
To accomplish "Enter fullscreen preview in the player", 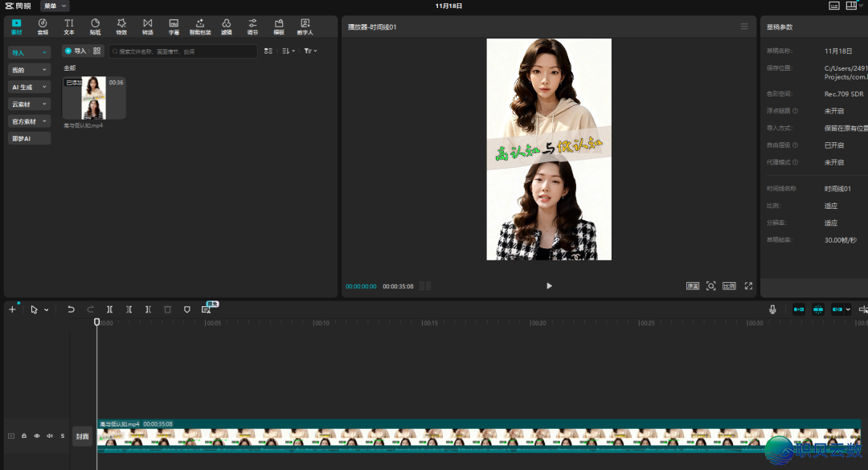I will [x=748, y=286].
